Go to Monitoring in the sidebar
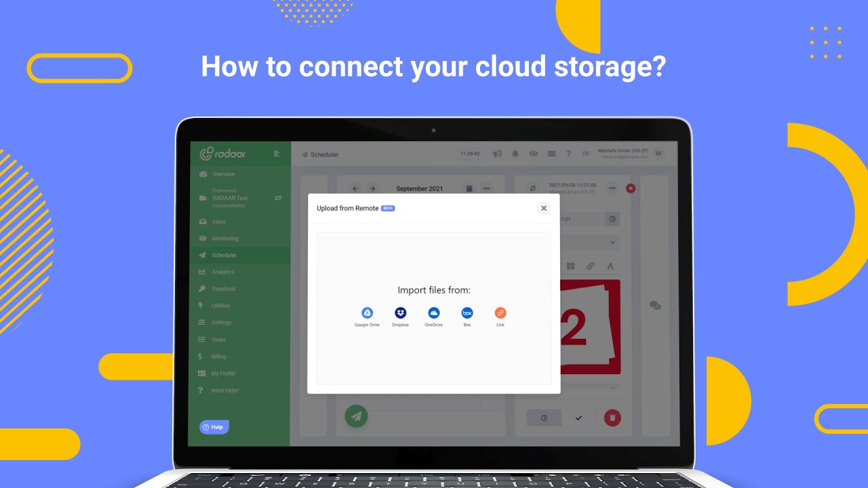Image resolution: width=868 pixels, height=488 pixels. 224,239
